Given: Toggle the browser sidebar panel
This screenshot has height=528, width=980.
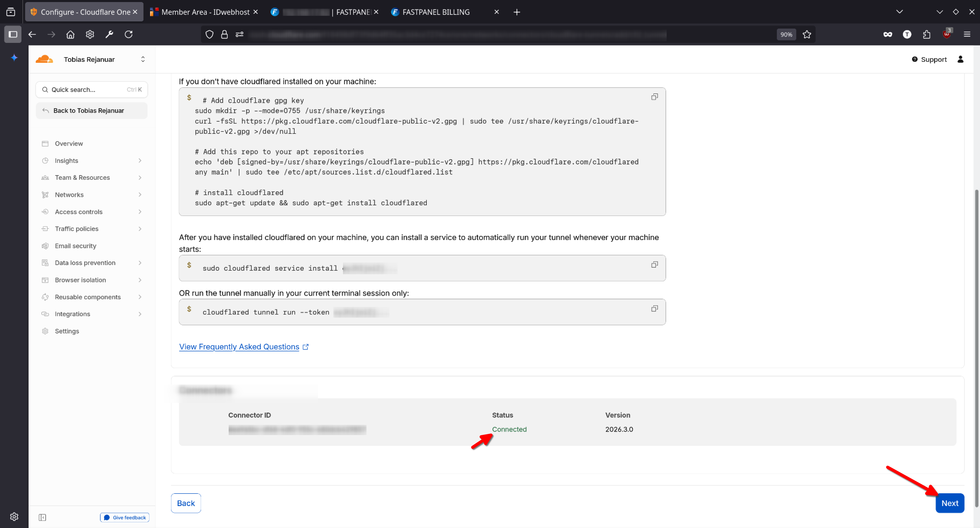Looking at the screenshot, I should click(13, 35).
